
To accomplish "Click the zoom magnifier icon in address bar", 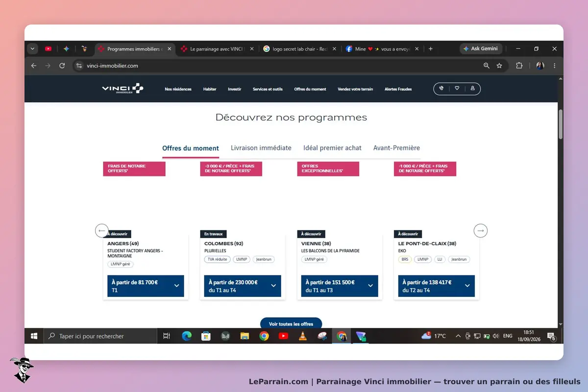I will pyautogui.click(x=486, y=66).
